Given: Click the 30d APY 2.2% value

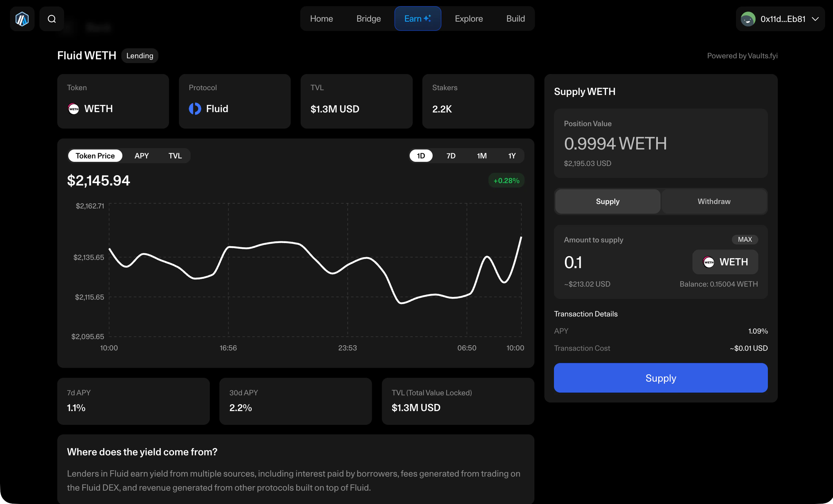Looking at the screenshot, I should coord(241,408).
